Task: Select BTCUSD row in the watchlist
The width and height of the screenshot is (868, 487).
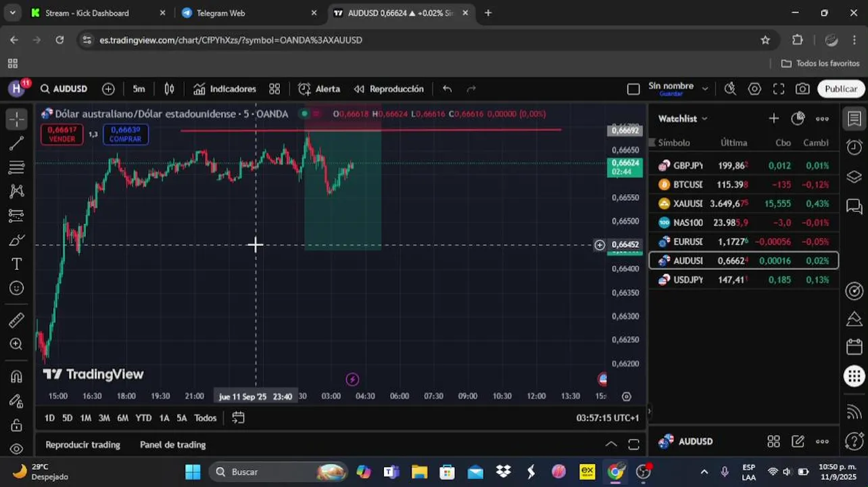Action: 744,185
